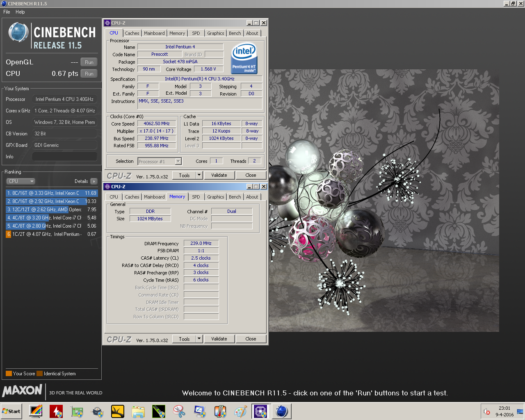Open Tools dropdown arrow in lower CPU-Z
Screen dimensions: 525x420
pyautogui.click(x=199, y=339)
